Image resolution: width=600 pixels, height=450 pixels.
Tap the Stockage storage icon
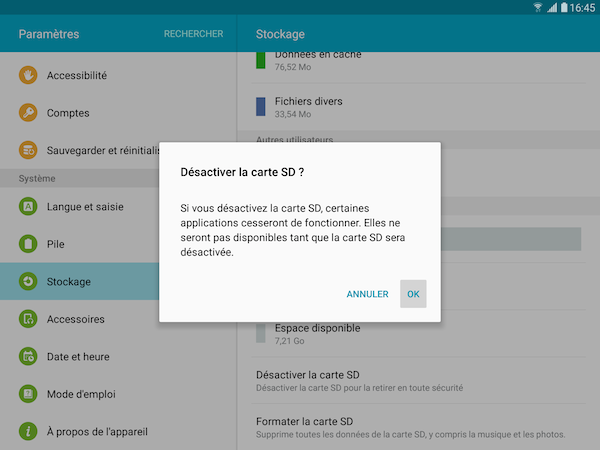pyautogui.click(x=28, y=282)
